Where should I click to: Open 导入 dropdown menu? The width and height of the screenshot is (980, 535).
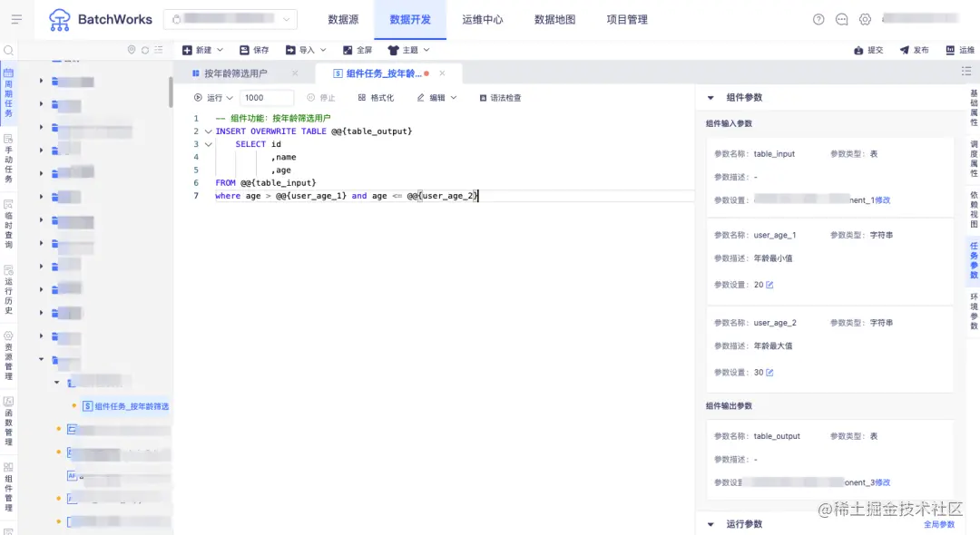307,50
